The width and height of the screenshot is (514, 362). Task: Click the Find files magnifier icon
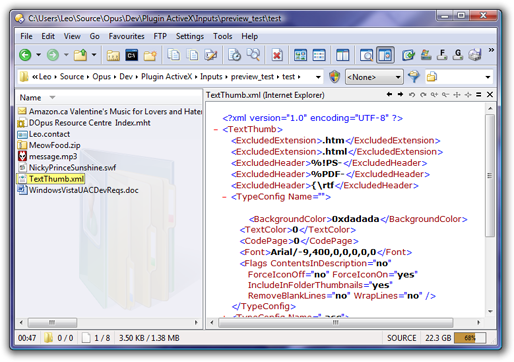click(253, 55)
